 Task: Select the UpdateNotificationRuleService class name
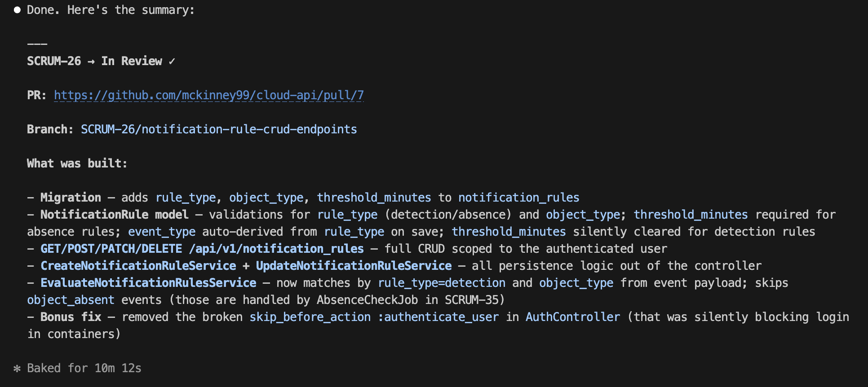click(354, 266)
